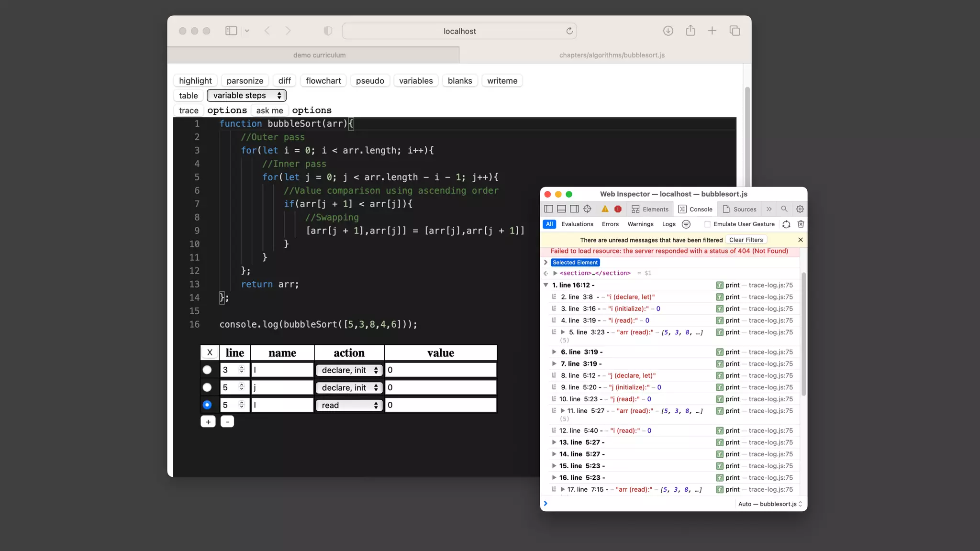Click the Clear Filters button
Screen dimensions: 980x551
tap(746, 240)
